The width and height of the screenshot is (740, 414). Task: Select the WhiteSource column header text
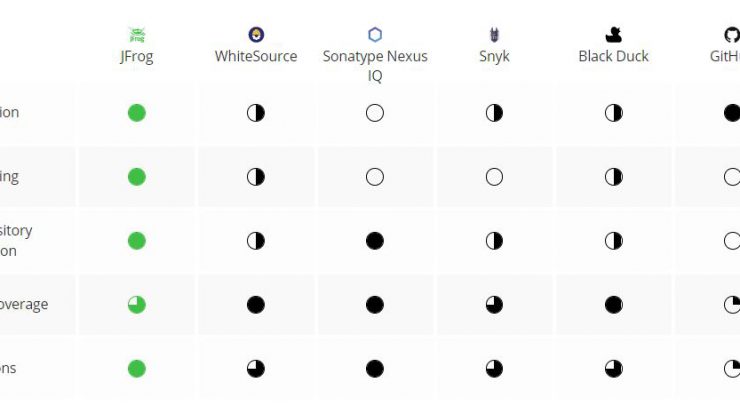[x=256, y=56]
